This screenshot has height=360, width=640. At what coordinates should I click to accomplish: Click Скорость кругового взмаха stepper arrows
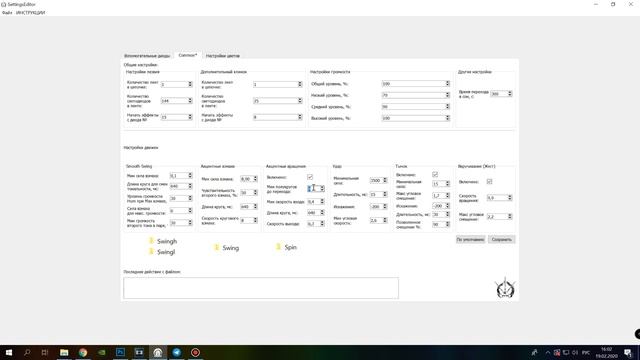[x=256, y=220]
